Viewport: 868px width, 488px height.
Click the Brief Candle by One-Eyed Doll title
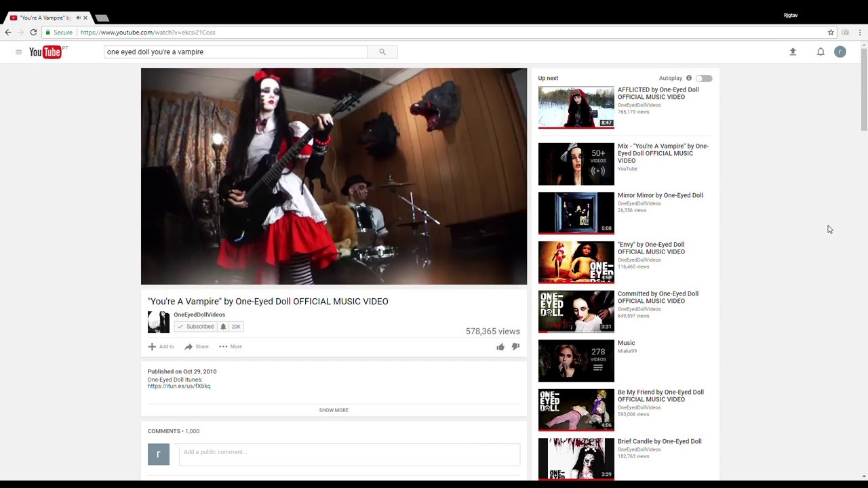point(660,441)
